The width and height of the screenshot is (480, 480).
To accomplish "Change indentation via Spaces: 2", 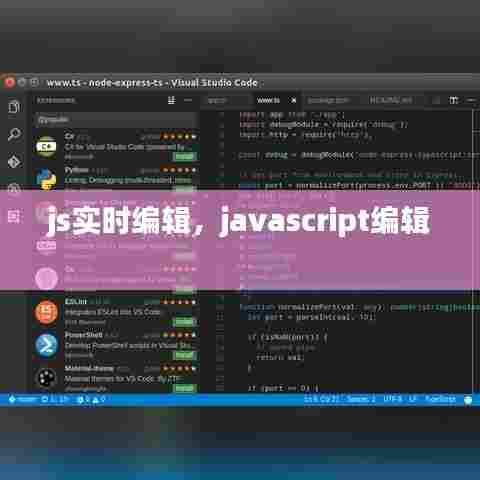I will [x=361, y=399].
